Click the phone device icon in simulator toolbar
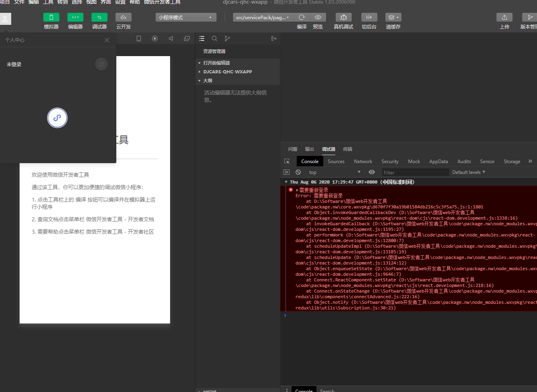 coord(139,38)
